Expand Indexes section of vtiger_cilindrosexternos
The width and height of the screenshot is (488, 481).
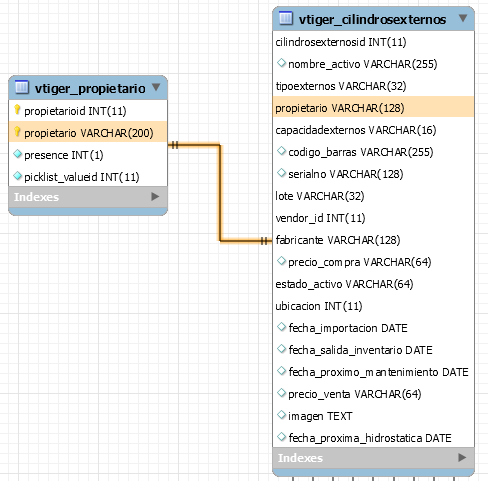coord(462,458)
